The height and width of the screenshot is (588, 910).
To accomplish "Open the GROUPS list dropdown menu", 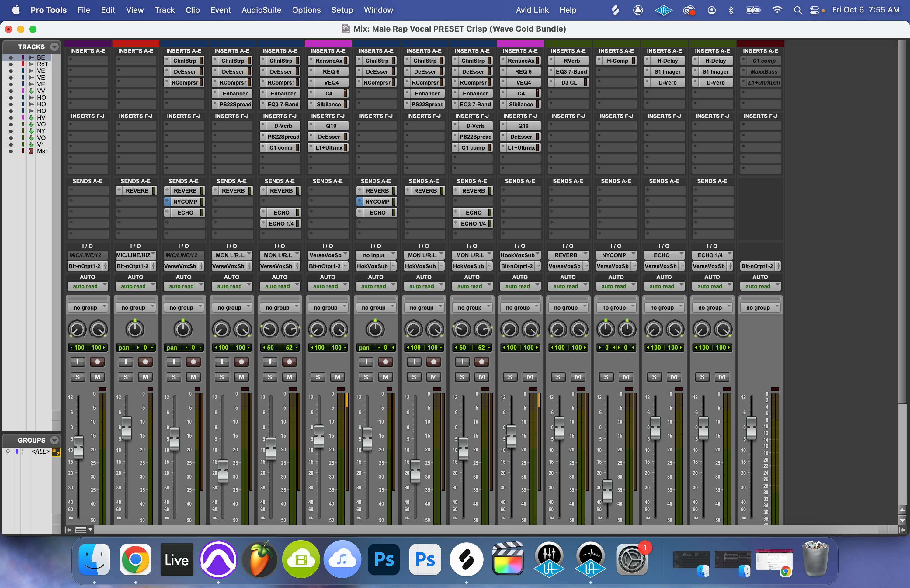I will tap(55, 440).
